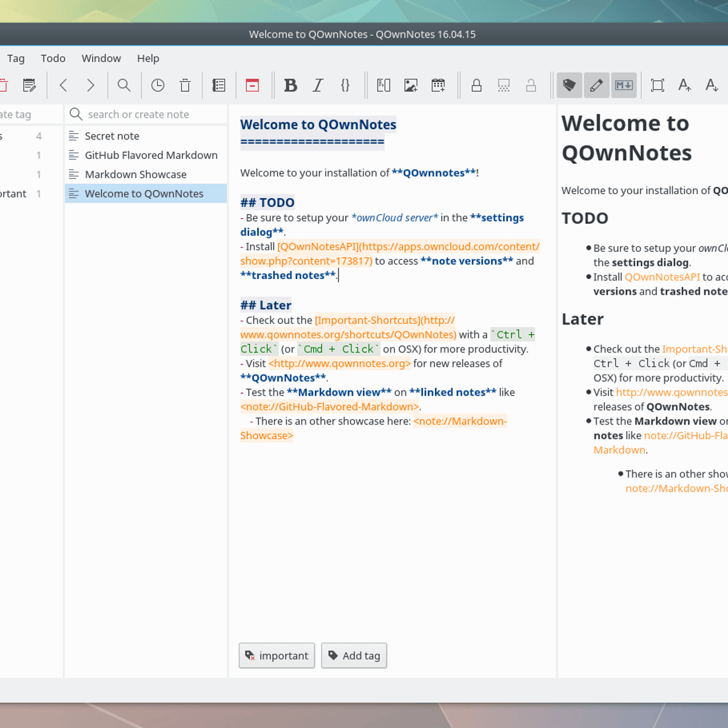Apply italic formatting

318,86
